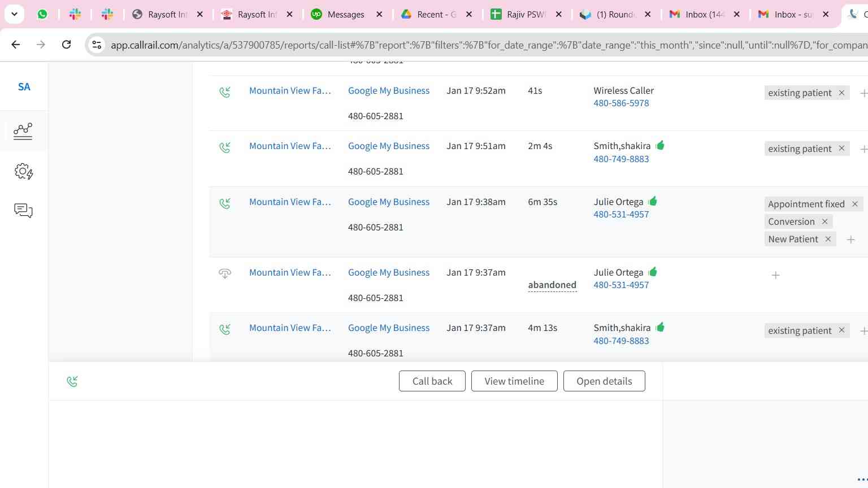This screenshot has height=488, width=868.
Task: Click the View timeline button
Action: (x=514, y=381)
